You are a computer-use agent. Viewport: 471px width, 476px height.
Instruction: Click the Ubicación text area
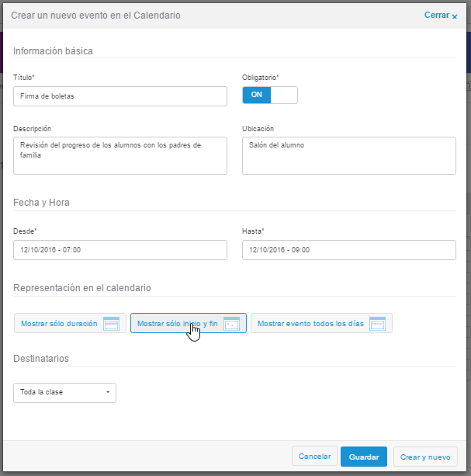tap(348, 155)
